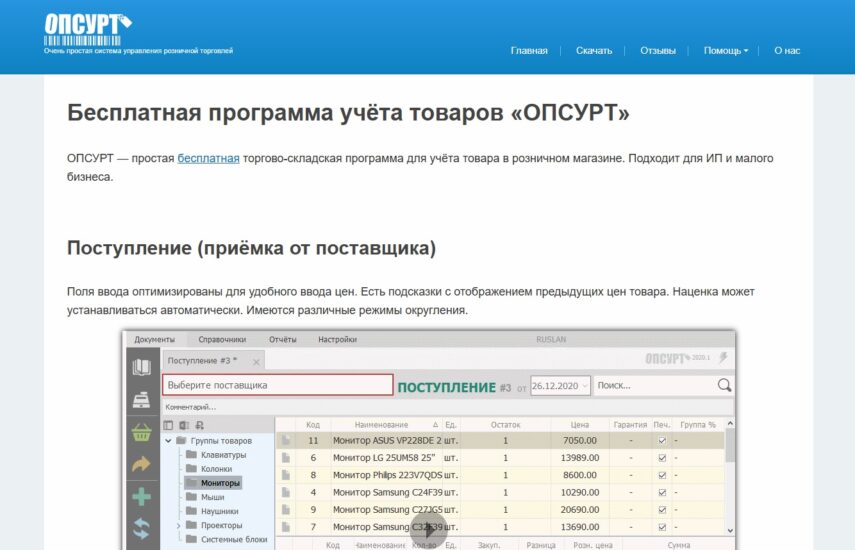Click the yellow forward arrow sidebar icon
The width and height of the screenshot is (855, 550).
click(142, 464)
